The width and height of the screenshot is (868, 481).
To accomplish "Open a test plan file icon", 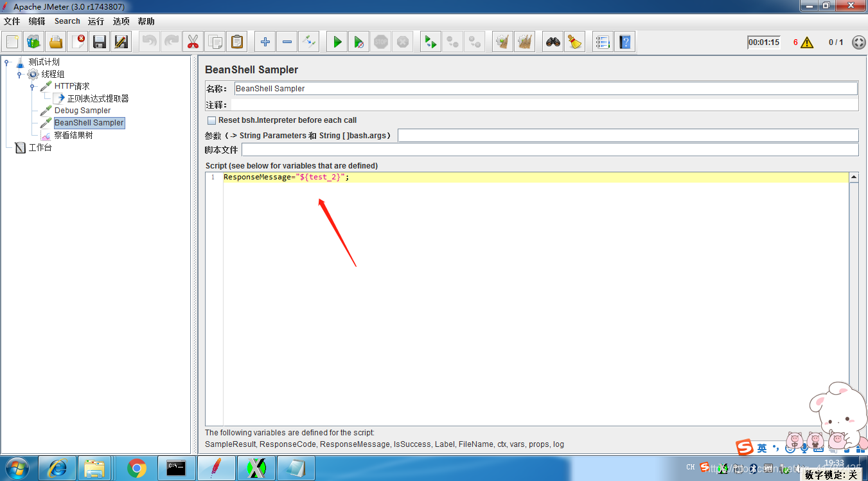I will click(56, 42).
